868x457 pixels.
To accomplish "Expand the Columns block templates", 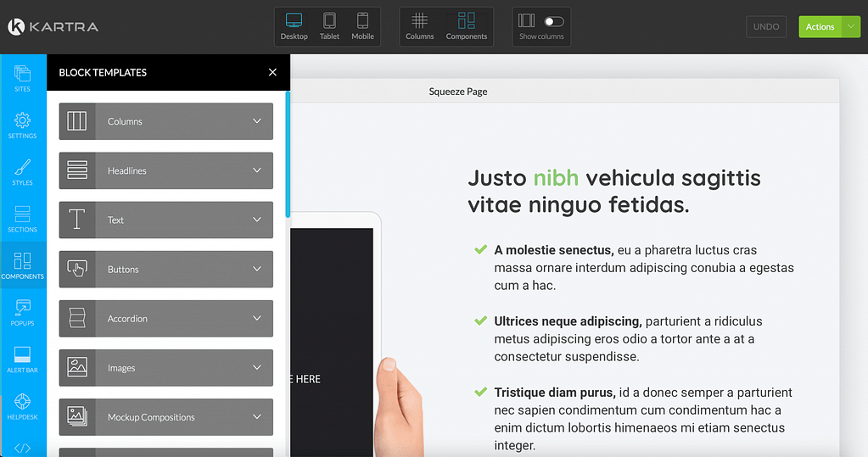I will tap(166, 121).
